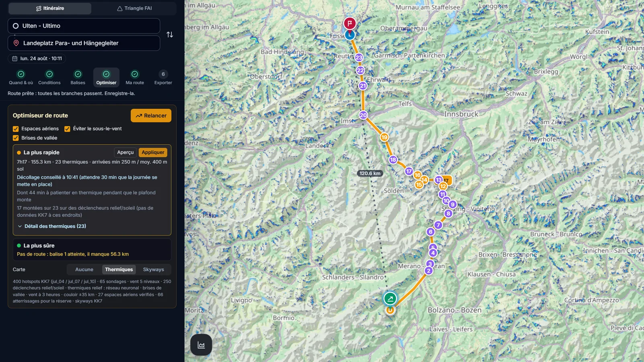Select thermal waypoint 21 on the route

[x=363, y=86]
